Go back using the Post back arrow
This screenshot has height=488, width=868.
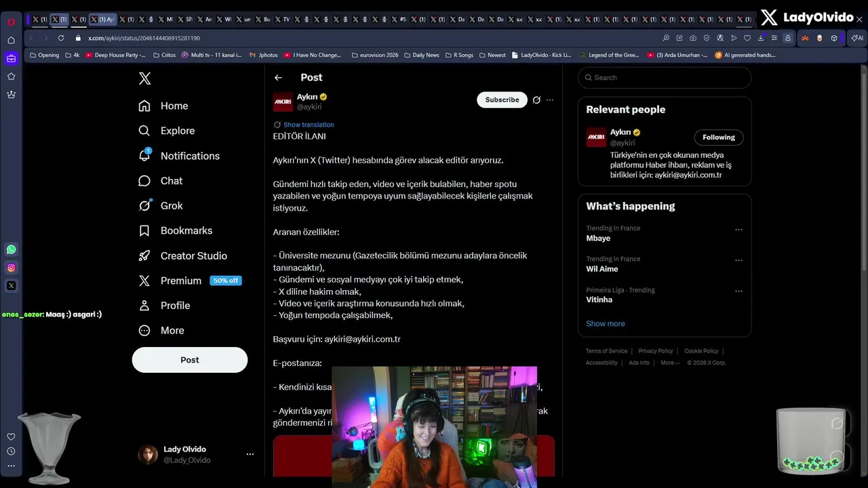(278, 77)
